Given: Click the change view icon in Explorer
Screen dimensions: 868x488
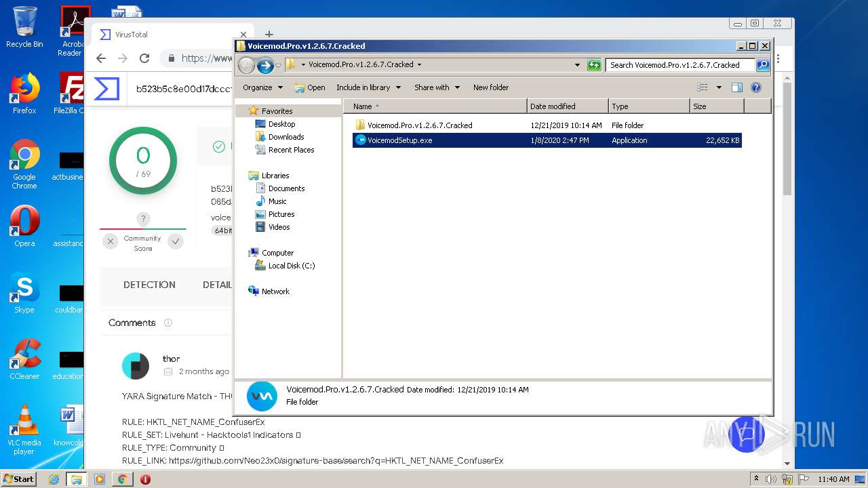Looking at the screenshot, I should 703,87.
